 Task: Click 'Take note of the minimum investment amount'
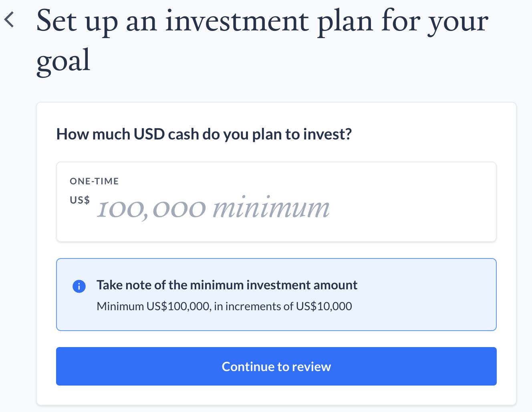tap(227, 285)
